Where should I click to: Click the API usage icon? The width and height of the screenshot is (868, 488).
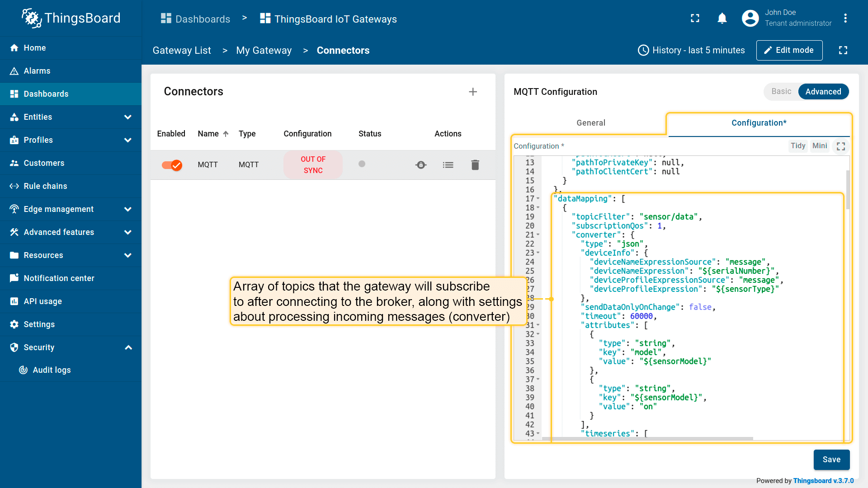[x=14, y=301]
